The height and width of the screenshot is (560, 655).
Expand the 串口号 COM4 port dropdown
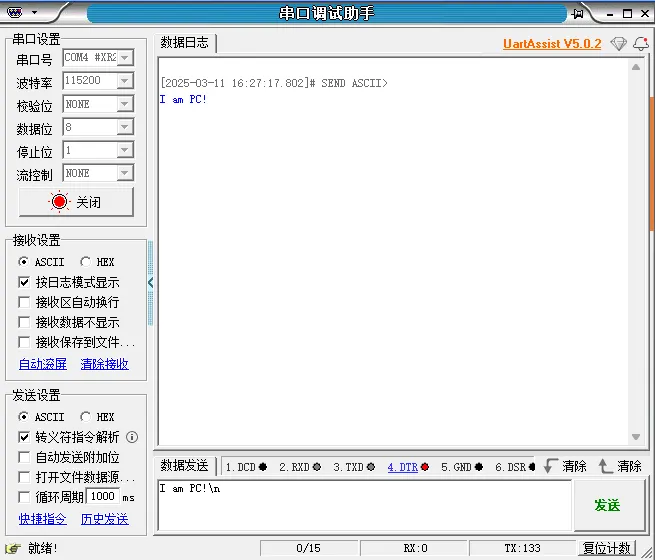125,58
